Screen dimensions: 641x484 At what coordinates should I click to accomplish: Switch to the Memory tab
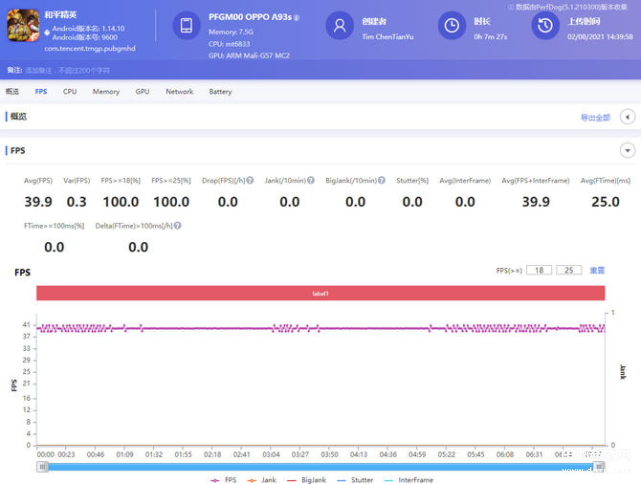tap(106, 92)
